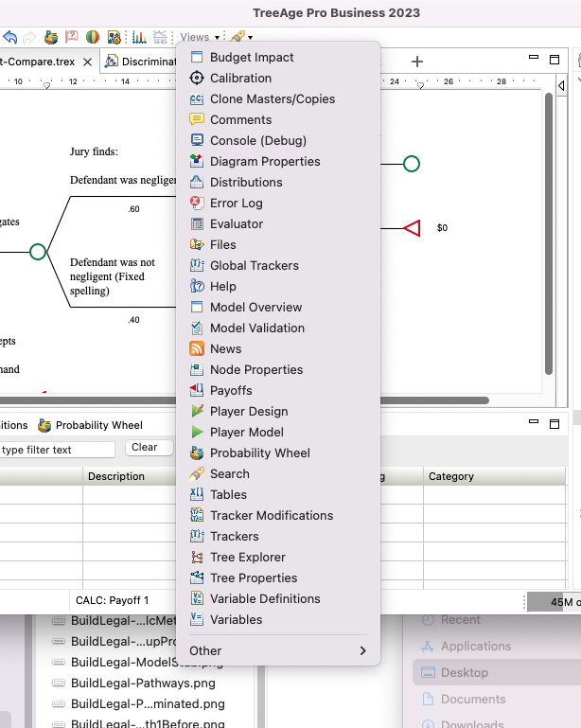
Task: Click the sensitivity analysis (SENS) toolbar icon
Action: tap(160, 38)
